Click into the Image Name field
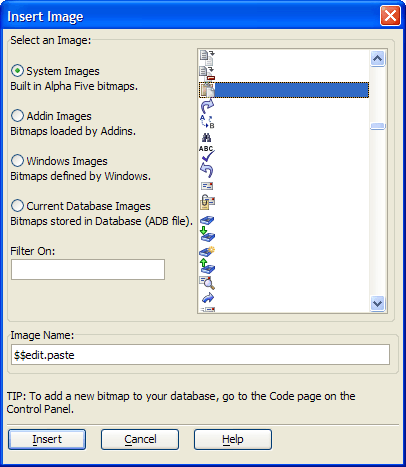This screenshot has width=406, height=467. pyautogui.click(x=200, y=355)
